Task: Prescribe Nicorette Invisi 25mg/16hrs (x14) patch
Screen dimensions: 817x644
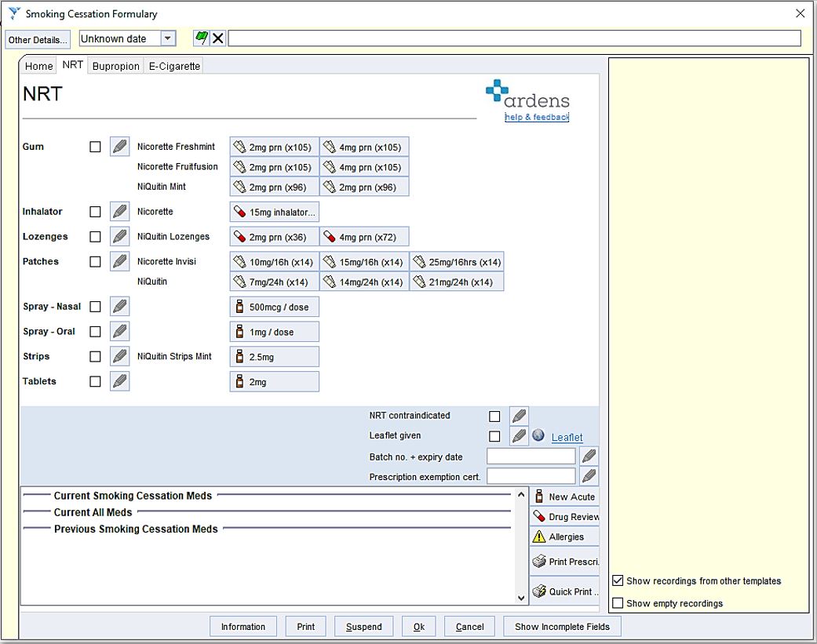Action: tap(457, 262)
